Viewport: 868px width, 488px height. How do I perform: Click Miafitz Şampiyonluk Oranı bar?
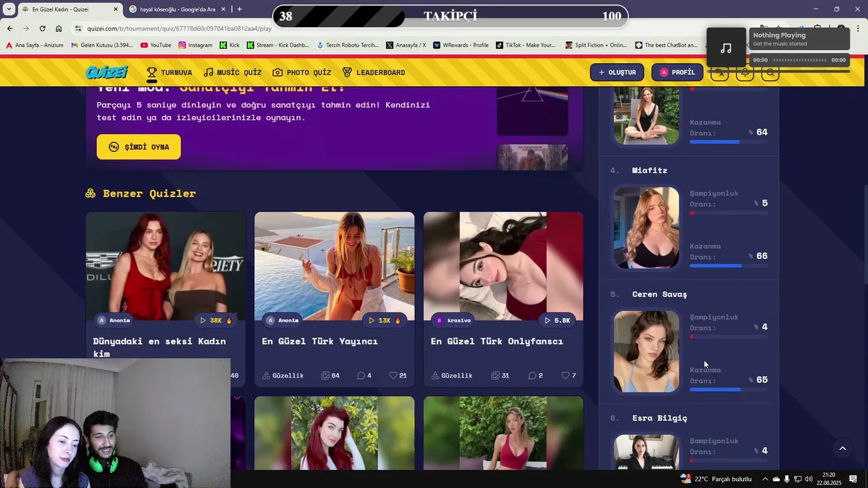729,213
